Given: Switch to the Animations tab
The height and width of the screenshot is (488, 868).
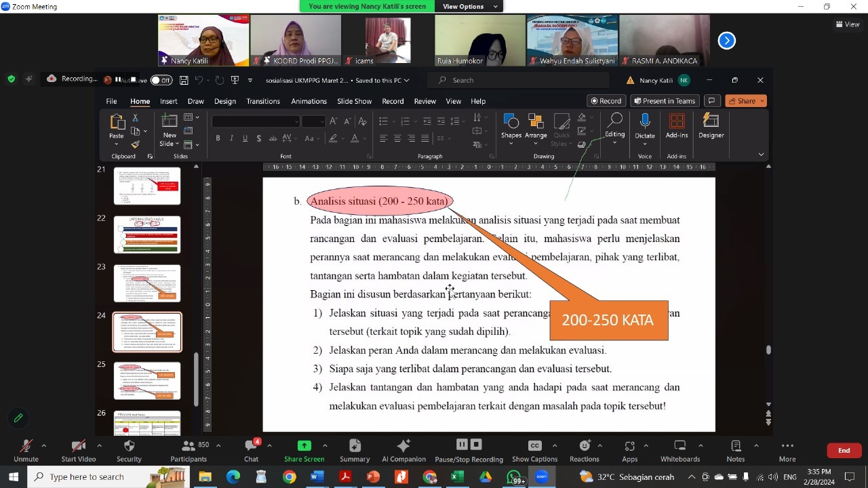Looking at the screenshot, I should point(309,101).
